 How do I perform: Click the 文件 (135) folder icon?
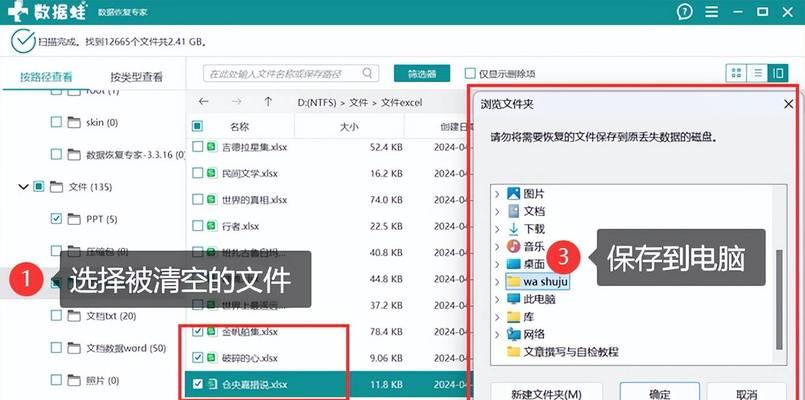pos(56,187)
